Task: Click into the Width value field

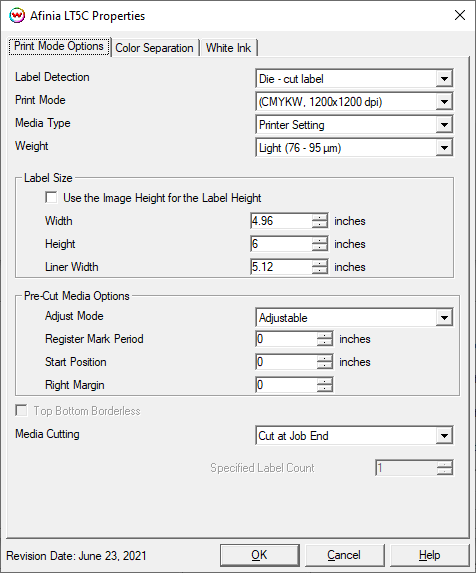Action: click(281, 221)
